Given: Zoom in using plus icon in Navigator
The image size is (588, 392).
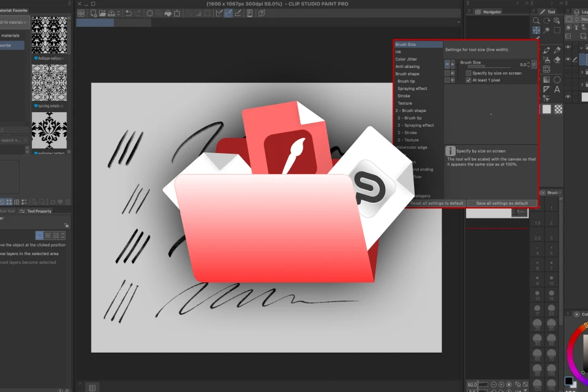Looking at the screenshot, I should (502, 385).
